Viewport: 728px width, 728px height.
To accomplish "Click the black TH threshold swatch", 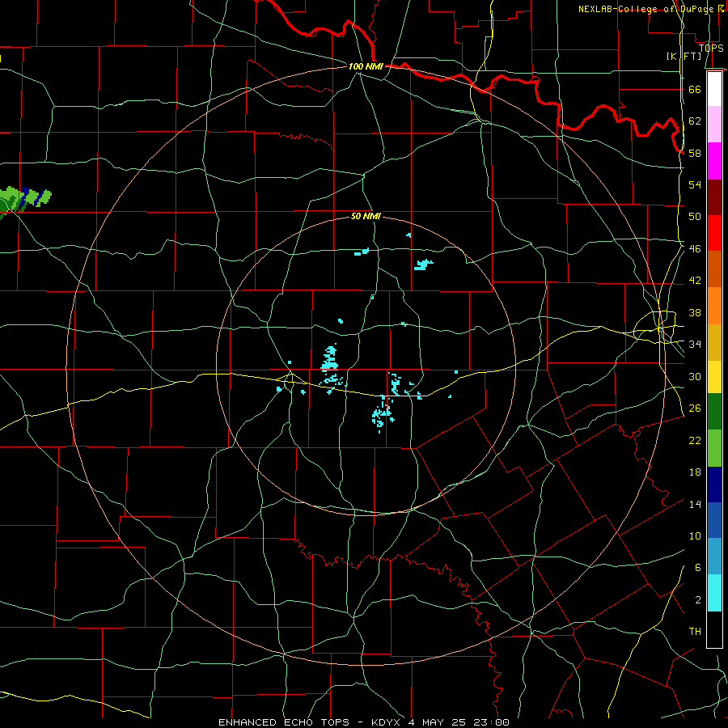I will coord(714,629).
